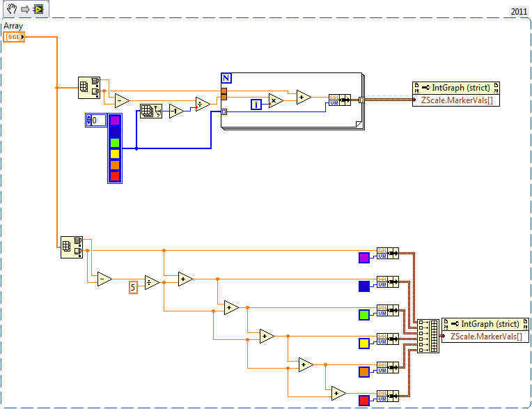This screenshot has height=409, width=532.
Task: Click the For Loop N count terminal
Action: (226, 78)
